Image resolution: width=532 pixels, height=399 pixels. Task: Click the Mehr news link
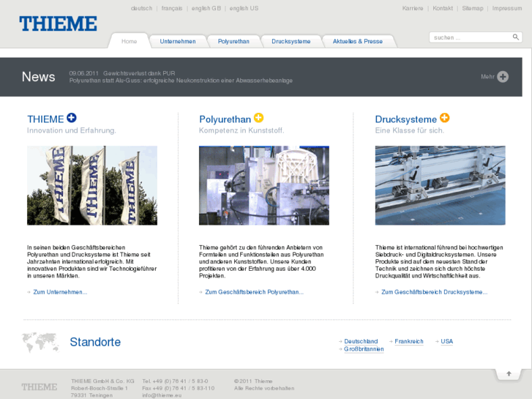point(487,77)
